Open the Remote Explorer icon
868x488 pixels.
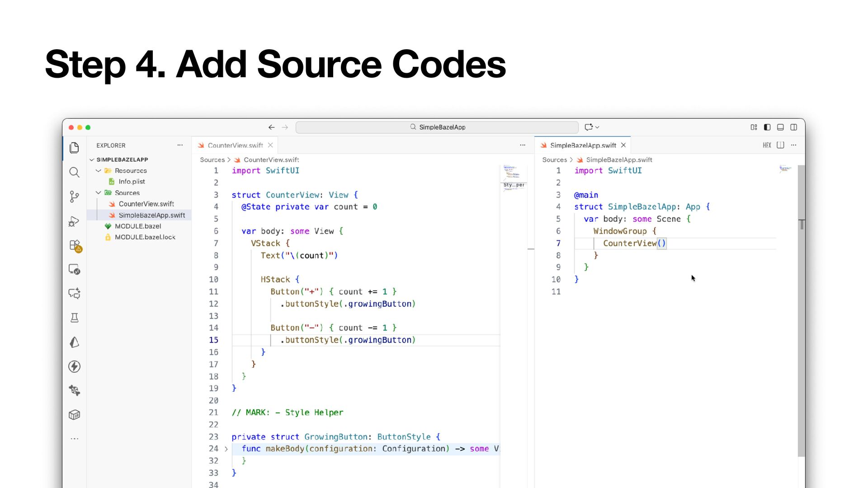(x=74, y=269)
